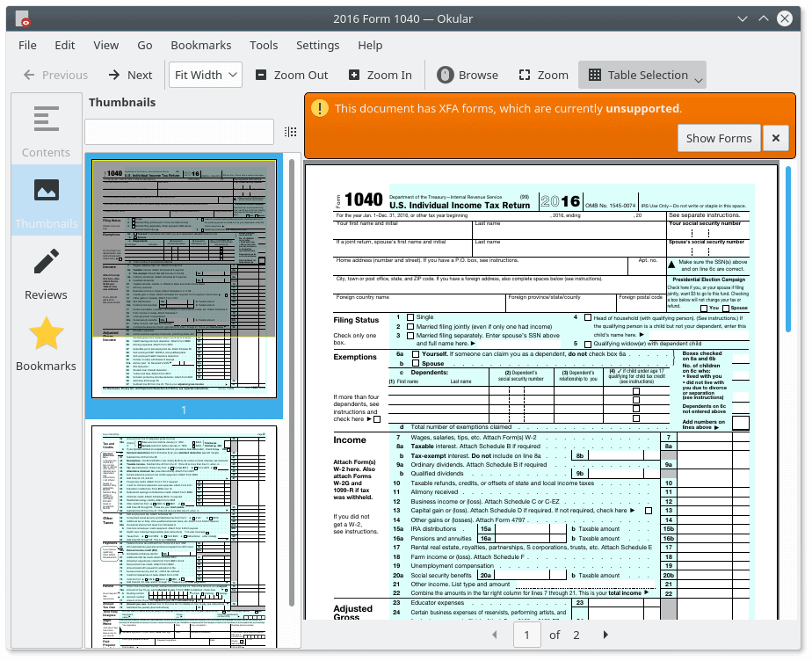Click thumbnail filter options icon

(291, 132)
